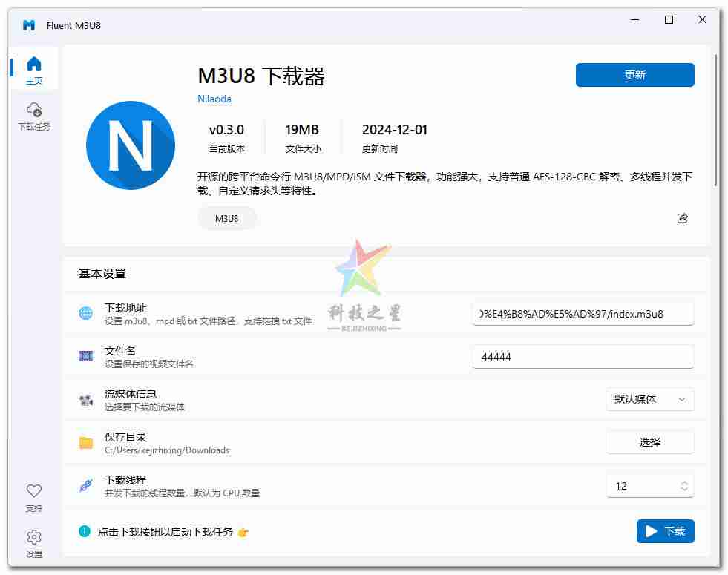The height and width of the screenshot is (575, 728).
Task: Click the film icon next to 文件名
Action: coord(86,356)
